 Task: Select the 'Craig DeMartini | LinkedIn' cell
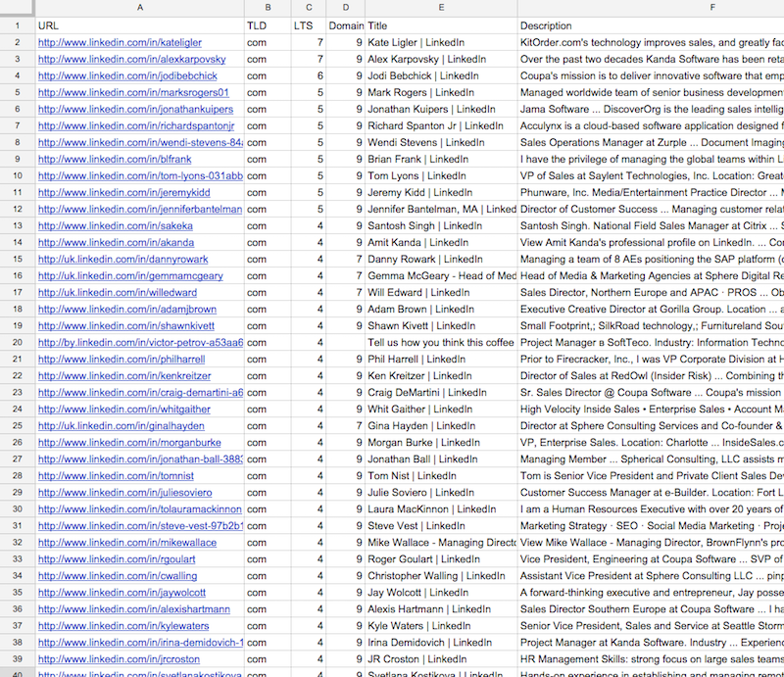coord(442,393)
